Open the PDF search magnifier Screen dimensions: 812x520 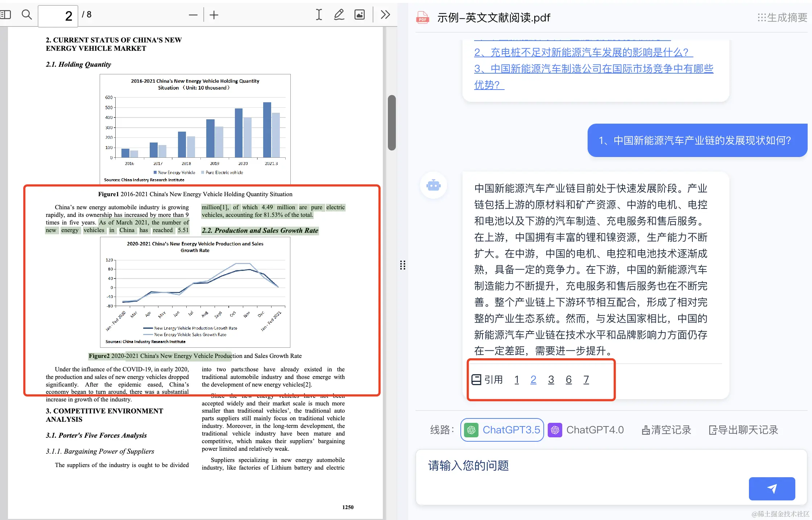point(27,15)
